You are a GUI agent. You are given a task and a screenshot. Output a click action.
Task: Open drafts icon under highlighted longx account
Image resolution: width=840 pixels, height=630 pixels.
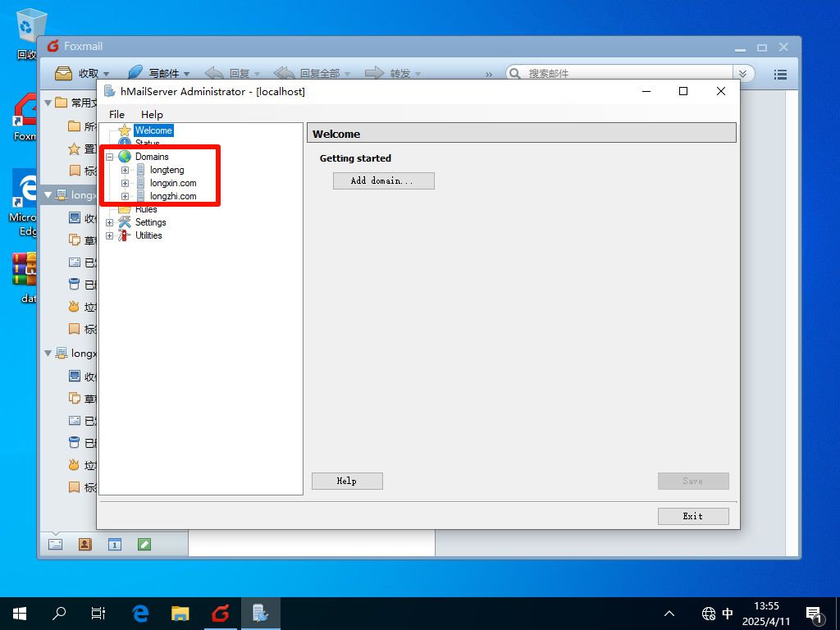[75, 240]
